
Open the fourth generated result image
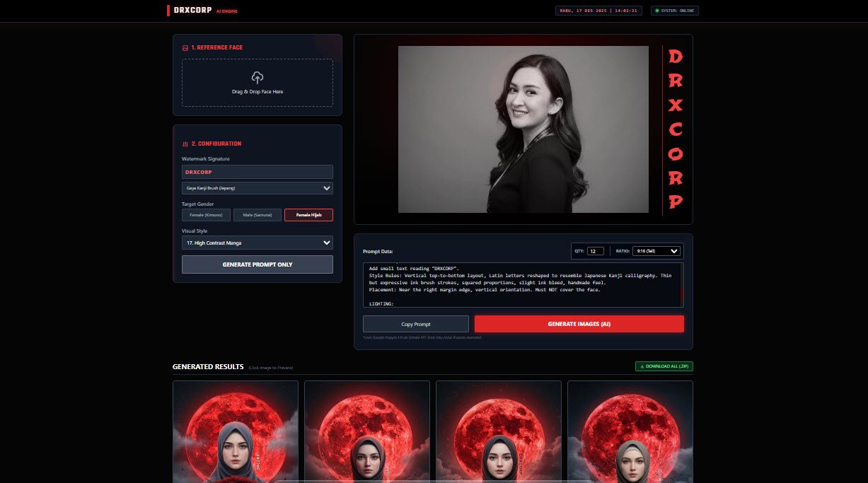click(x=630, y=431)
